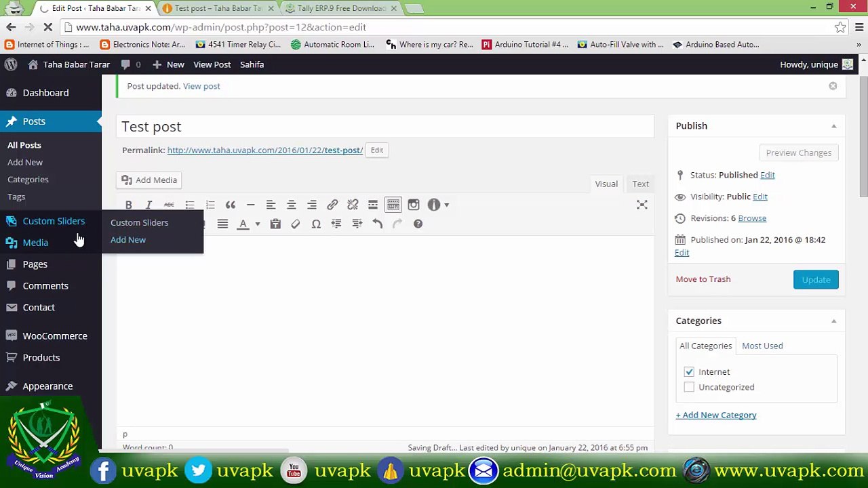This screenshot has height=488, width=868.
Task: Open the Howdy, unique account menu
Action: (x=816, y=64)
